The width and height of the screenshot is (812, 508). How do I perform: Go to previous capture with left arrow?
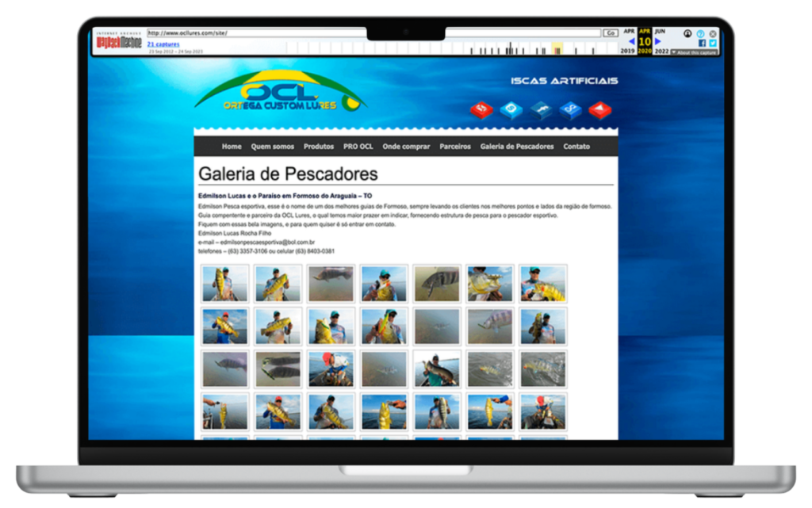tap(631, 41)
